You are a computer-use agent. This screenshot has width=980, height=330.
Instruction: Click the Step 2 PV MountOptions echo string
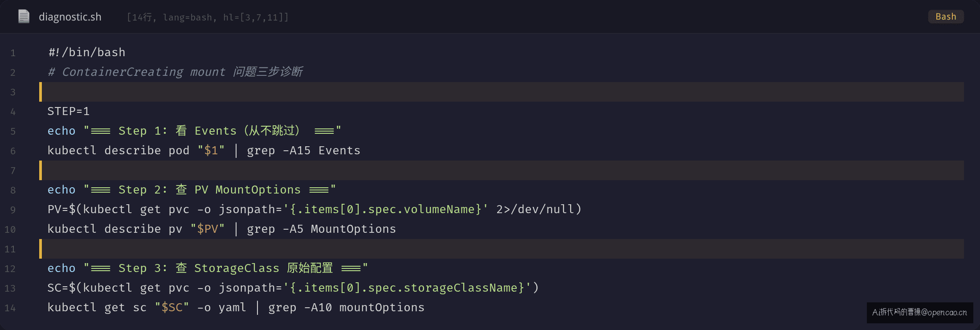pyautogui.click(x=210, y=190)
